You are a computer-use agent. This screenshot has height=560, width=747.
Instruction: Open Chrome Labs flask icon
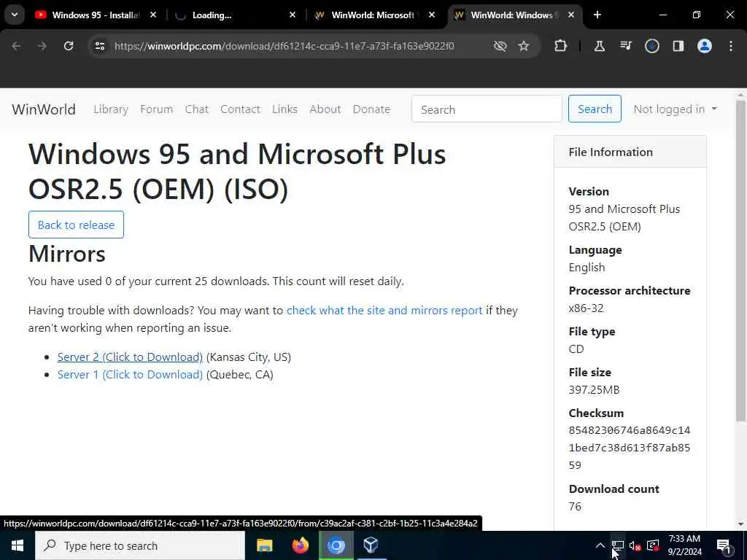[600, 46]
